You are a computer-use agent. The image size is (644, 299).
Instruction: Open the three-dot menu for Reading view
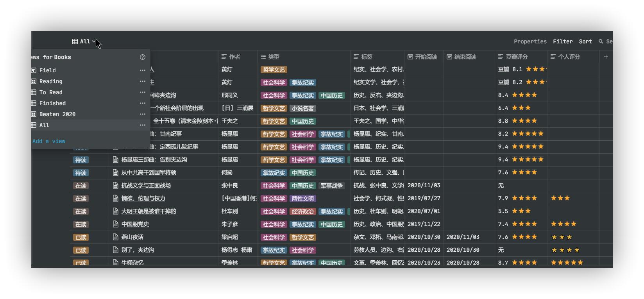click(142, 81)
